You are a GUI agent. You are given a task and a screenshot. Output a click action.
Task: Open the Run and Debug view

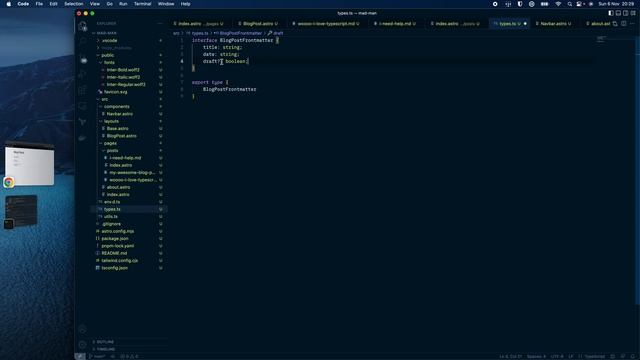pos(82,74)
